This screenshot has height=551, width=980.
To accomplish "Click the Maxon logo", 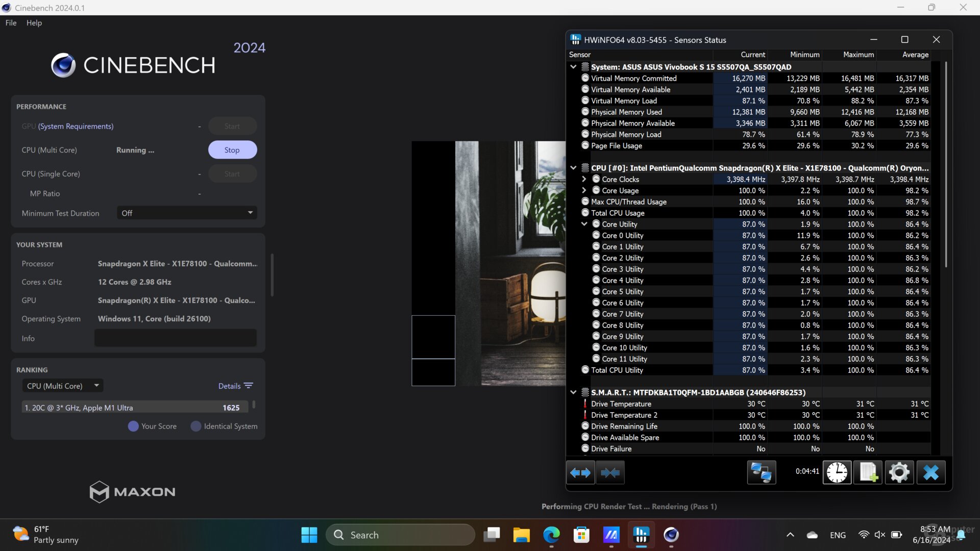I will pos(132,492).
